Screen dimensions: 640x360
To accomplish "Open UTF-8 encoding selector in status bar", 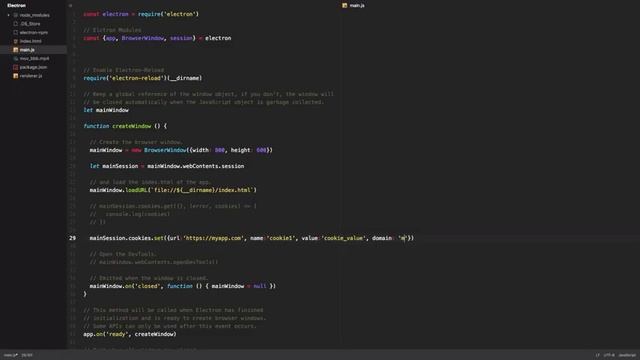I will [x=609, y=355].
